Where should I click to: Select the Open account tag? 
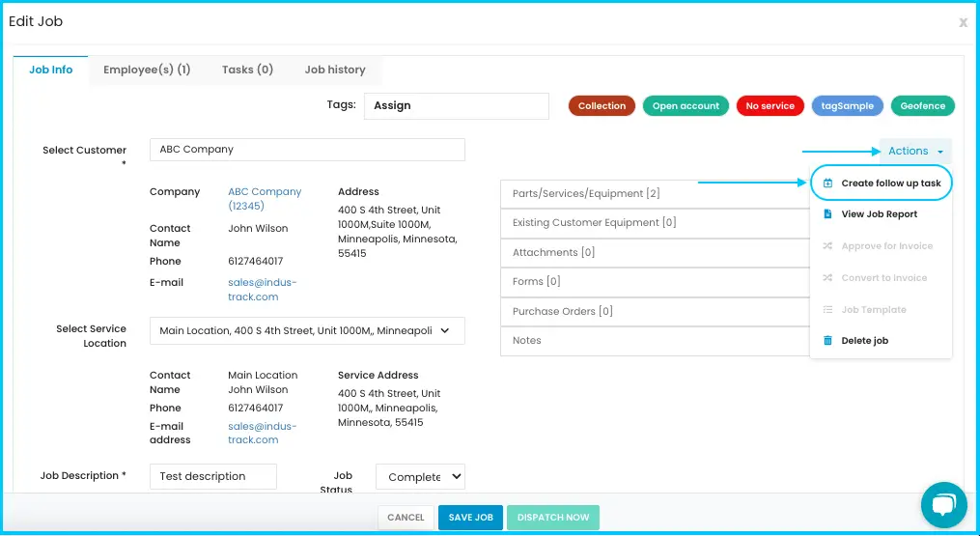[x=686, y=105]
